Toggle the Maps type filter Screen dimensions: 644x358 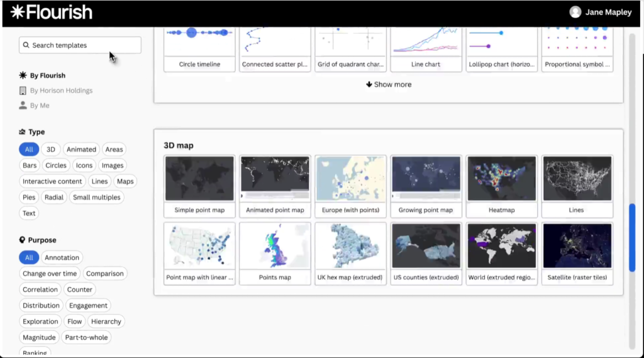click(125, 181)
